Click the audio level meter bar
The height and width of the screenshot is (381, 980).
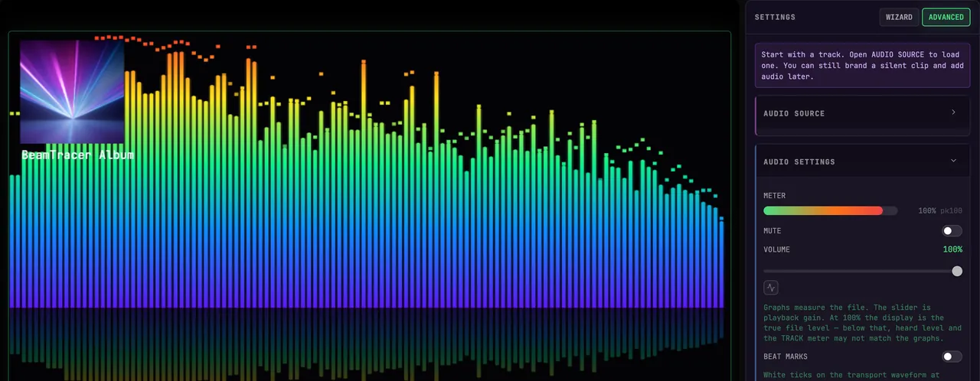831,210
